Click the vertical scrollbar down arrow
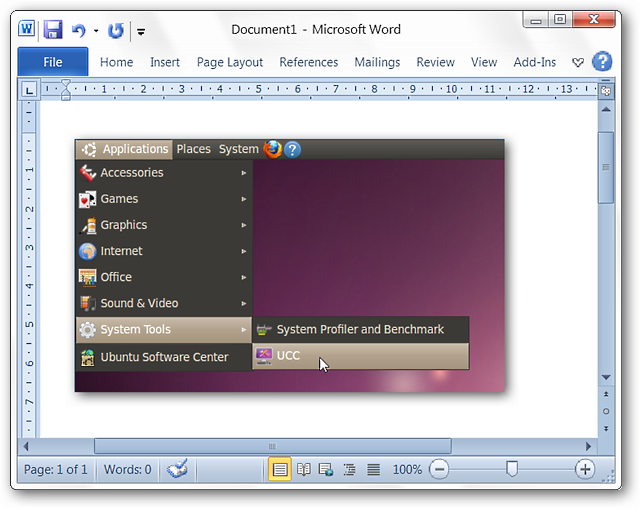Image resolution: width=640 pixels, height=508 pixels. pyautogui.click(x=606, y=377)
